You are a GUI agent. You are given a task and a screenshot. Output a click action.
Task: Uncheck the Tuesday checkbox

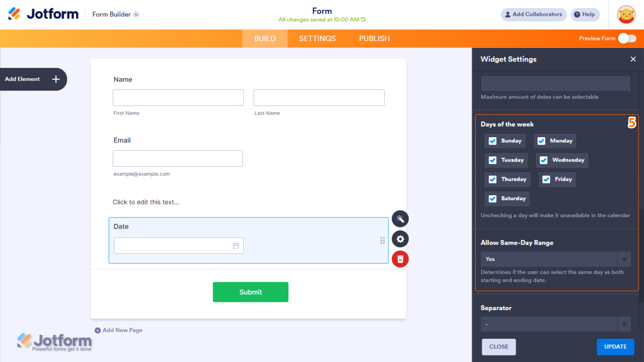tap(492, 160)
